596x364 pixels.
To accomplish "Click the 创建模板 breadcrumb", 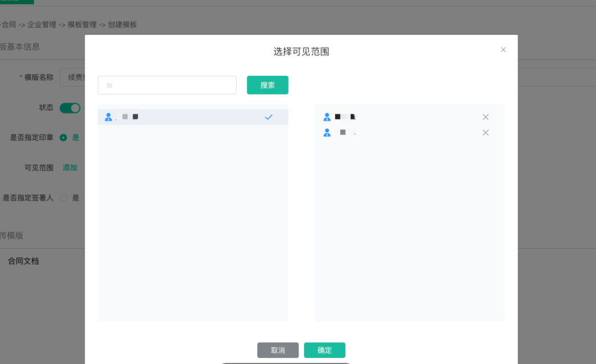I will point(122,24).
